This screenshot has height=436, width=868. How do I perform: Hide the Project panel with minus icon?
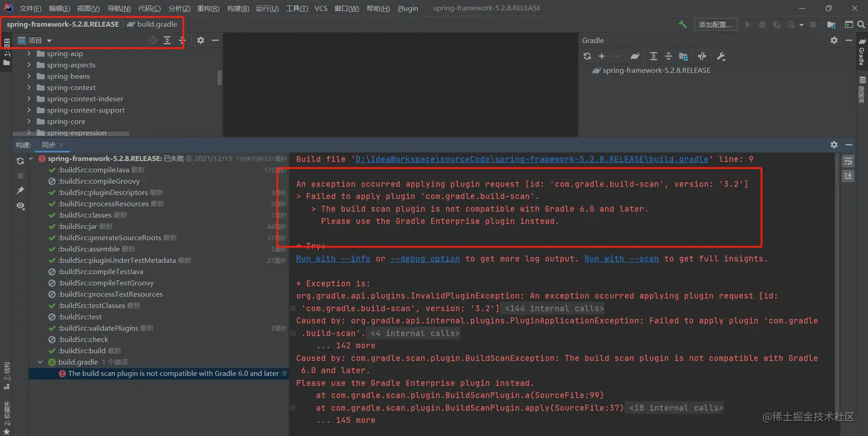(x=215, y=40)
